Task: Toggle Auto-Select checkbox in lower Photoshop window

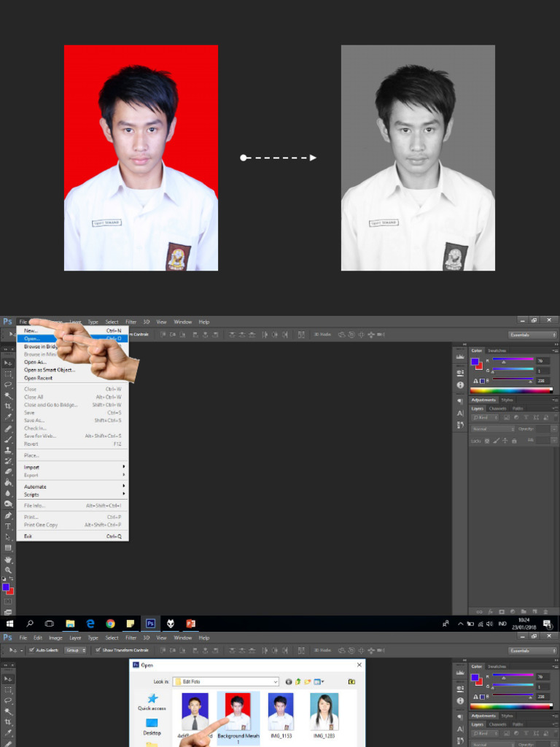Action: pyautogui.click(x=31, y=650)
